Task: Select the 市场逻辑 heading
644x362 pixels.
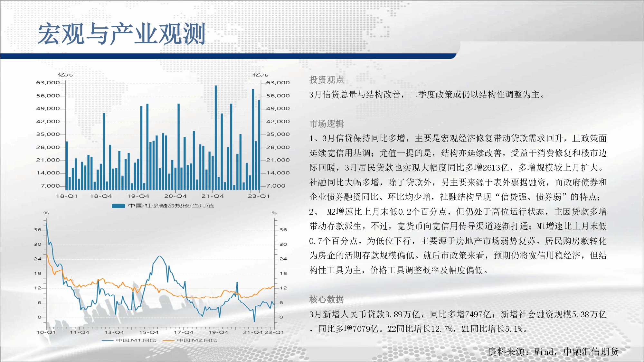Action: [x=327, y=124]
